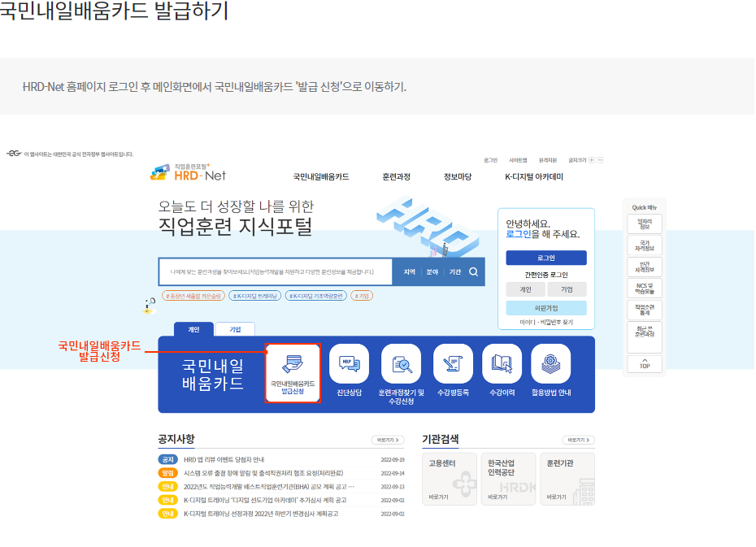Open the 수강이력 book icon
This screenshot has height=547, width=756.
coord(502,364)
